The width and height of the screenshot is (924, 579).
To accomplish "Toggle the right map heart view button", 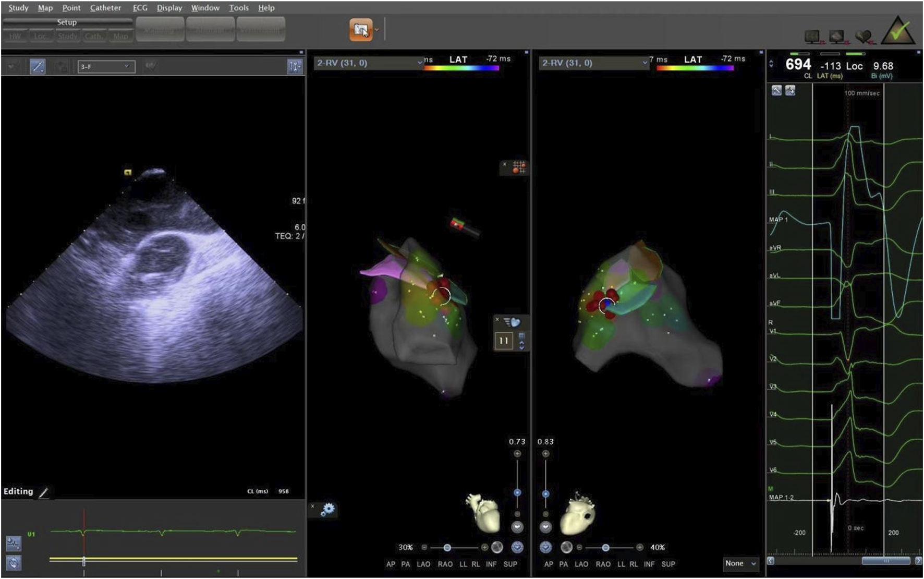I will pos(545,527).
